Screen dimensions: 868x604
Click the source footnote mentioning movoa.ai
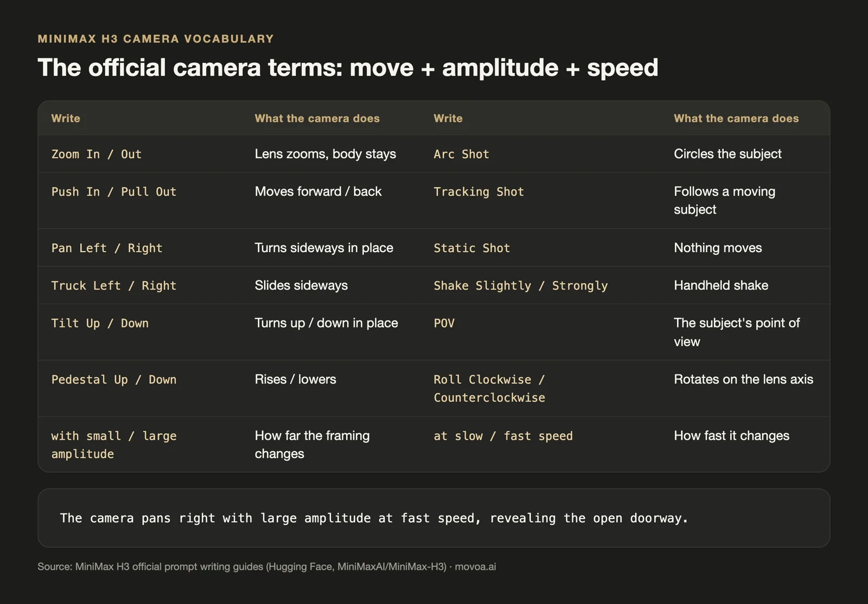(266, 567)
